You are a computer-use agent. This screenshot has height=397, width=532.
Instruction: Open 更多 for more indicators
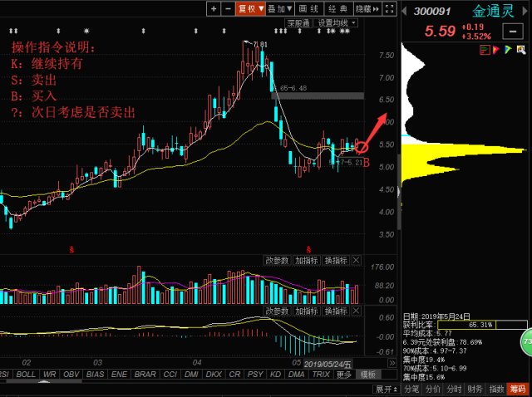tap(344, 375)
